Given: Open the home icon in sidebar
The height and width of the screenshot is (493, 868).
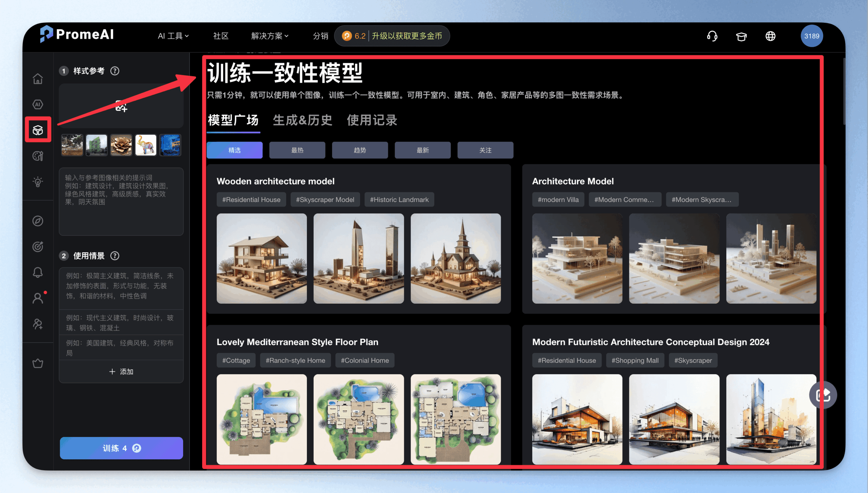Looking at the screenshot, I should tap(38, 79).
